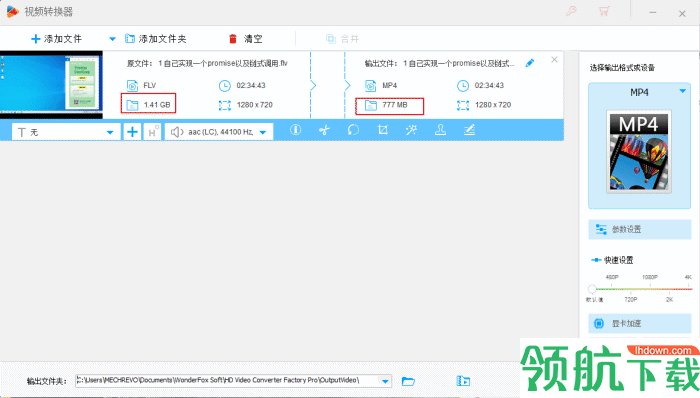Expand the dropdown arrow beside 添加文件
This screenshot has height=398, width=700.
pos(112,39)
